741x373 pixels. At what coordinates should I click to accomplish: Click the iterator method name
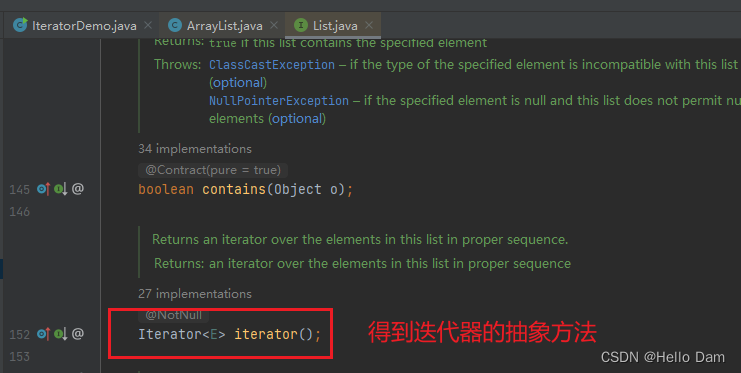click(266, 334)
